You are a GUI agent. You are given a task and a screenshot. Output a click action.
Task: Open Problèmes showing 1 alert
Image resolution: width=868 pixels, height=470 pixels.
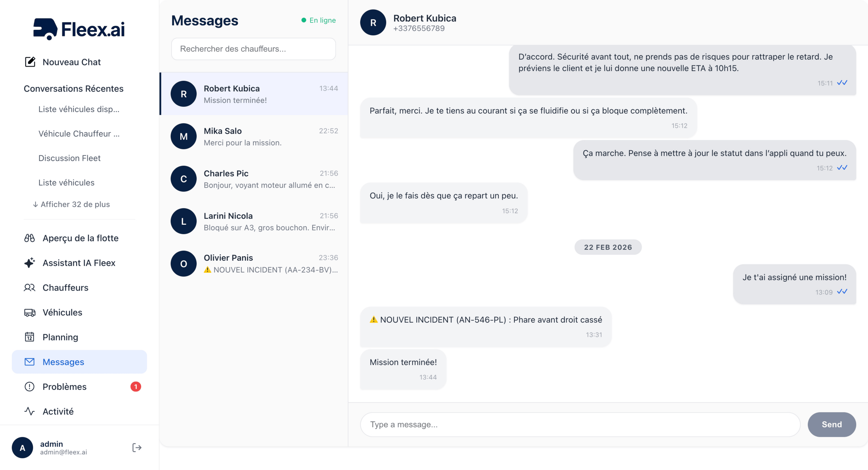(64, 387)
